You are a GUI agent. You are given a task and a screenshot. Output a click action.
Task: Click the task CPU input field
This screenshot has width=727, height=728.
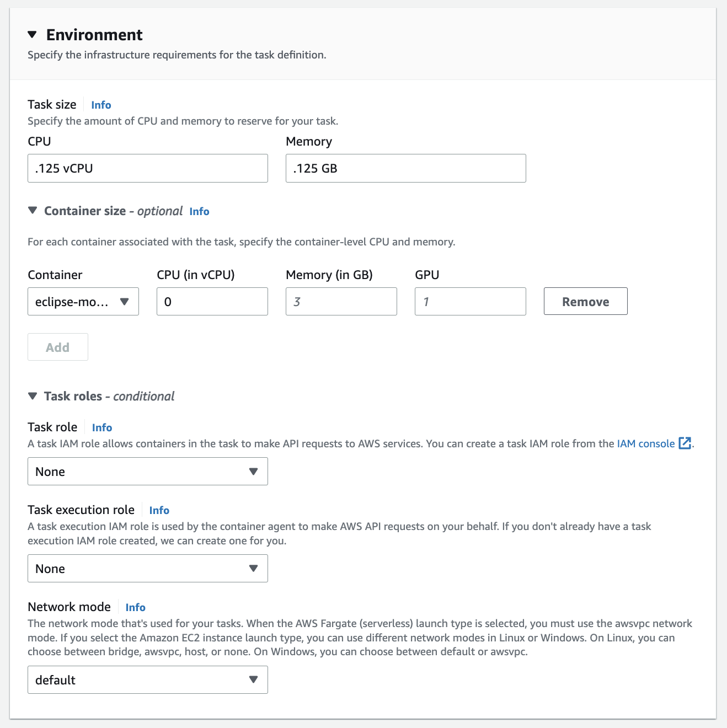tap(147, 168)
